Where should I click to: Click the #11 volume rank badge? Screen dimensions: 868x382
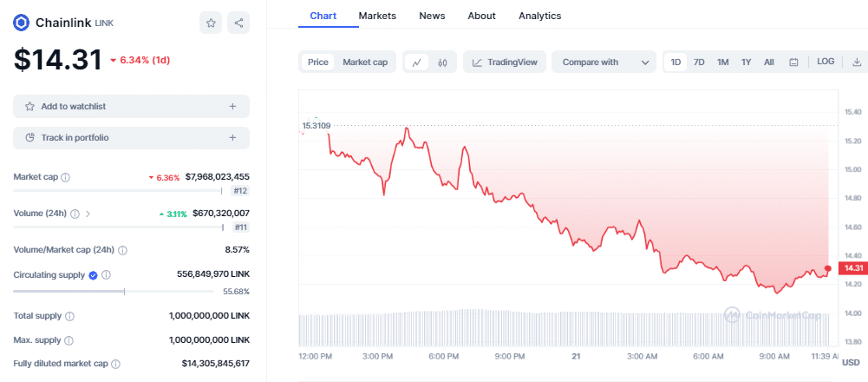240,227
